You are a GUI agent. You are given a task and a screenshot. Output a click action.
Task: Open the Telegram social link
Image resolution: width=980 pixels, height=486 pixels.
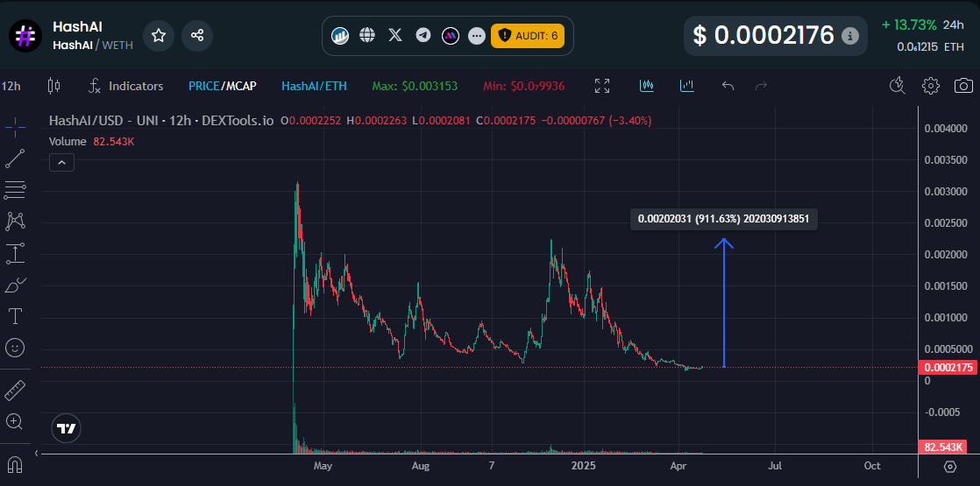pyautogui.click(x=423, y=35)
